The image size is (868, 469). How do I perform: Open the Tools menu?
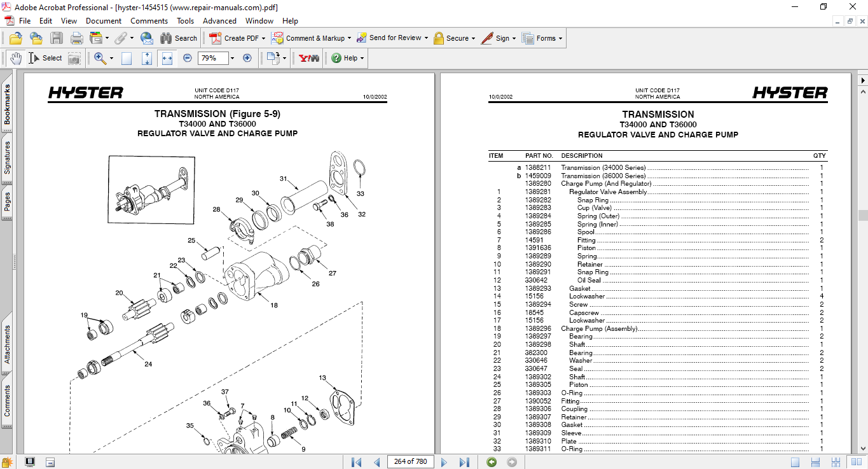tap(186, 21)
